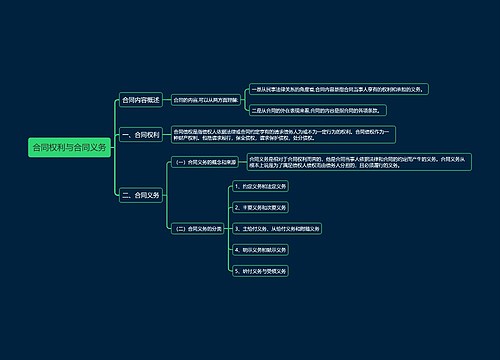Select the root node 合同权利与合同义务
Image resolution: width=500 pixels, height=360 pixels.
point(69,147)
